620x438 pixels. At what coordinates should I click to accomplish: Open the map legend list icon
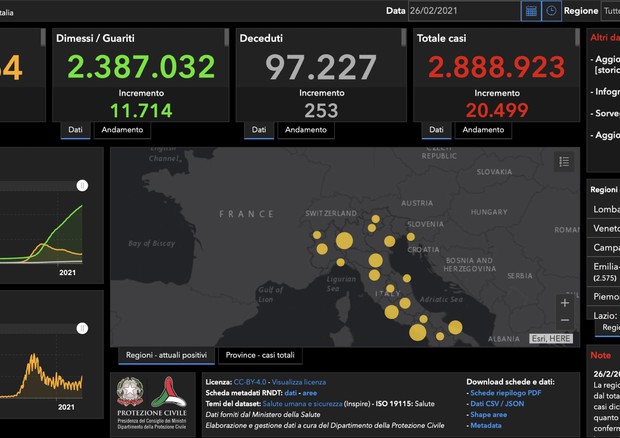point(564,162)
